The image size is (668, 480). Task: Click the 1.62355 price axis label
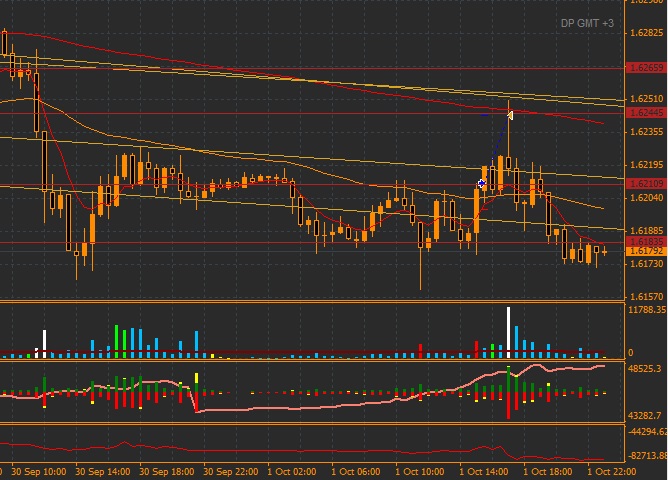(x=646, y=132)
